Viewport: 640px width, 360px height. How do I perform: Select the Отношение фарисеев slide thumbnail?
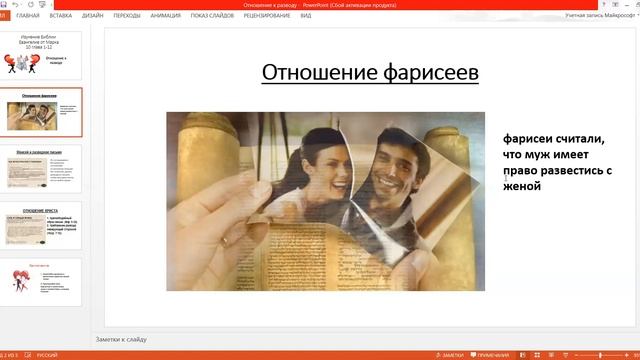coord(41,112)
